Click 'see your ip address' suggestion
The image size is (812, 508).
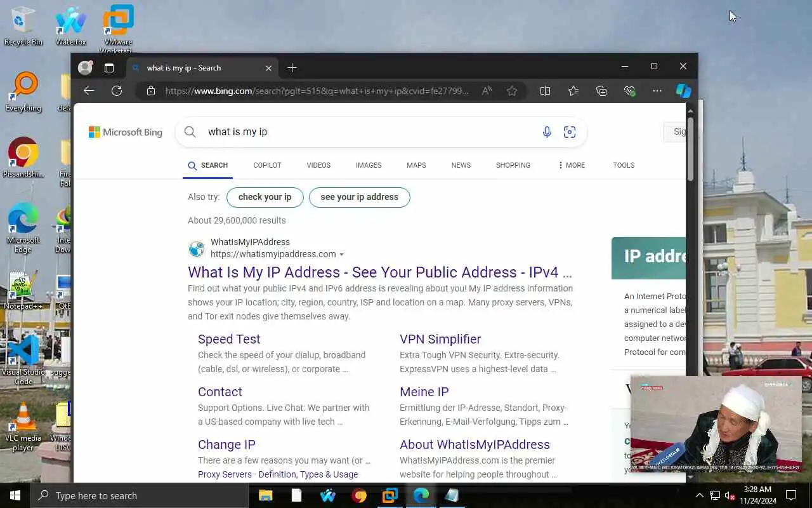(x=359, y=197)
